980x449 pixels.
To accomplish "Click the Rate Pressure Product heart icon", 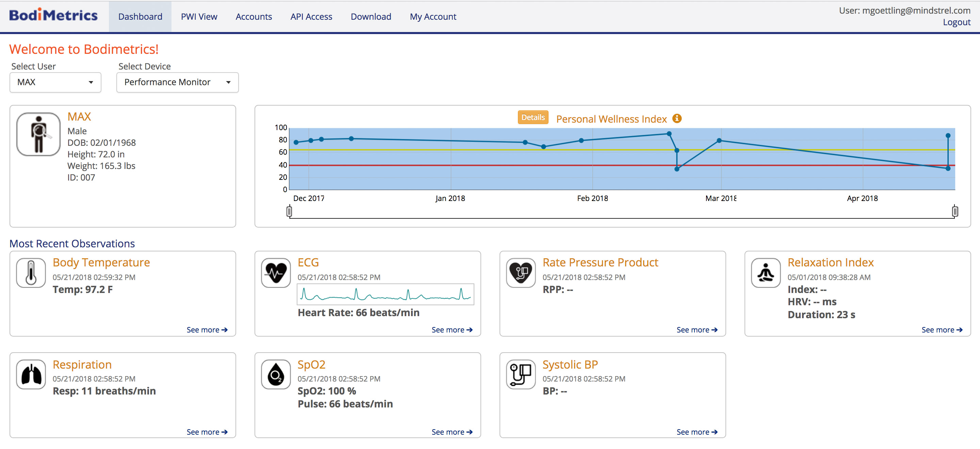I will (x=521, y=273).
